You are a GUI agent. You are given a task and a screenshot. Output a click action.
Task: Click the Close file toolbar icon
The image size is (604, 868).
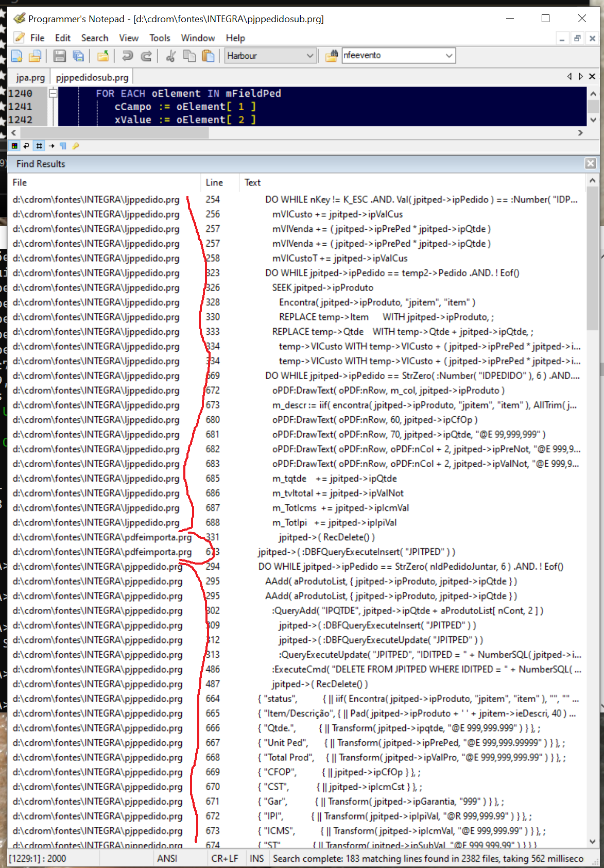103,56
